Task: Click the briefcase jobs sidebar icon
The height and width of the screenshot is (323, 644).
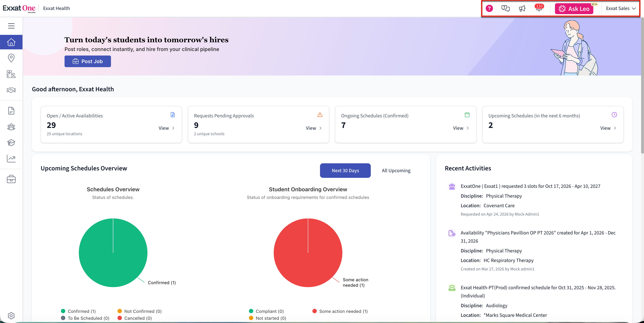Action: click(11, 179)
